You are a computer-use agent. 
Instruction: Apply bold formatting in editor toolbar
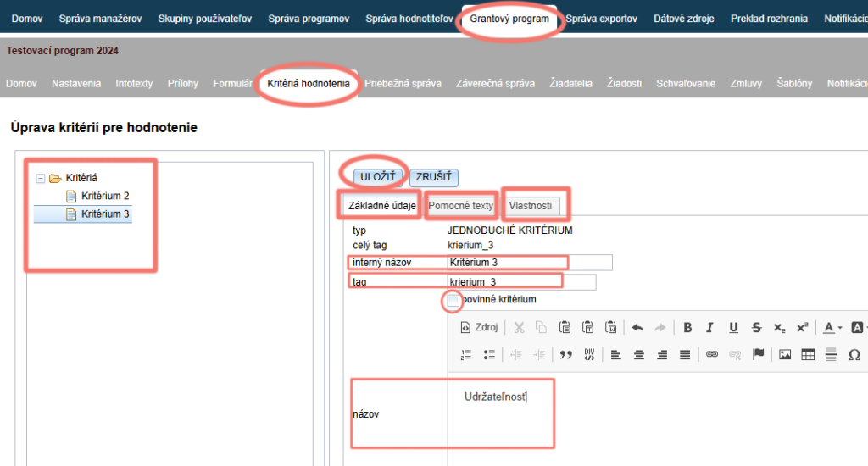click(687, 328)
